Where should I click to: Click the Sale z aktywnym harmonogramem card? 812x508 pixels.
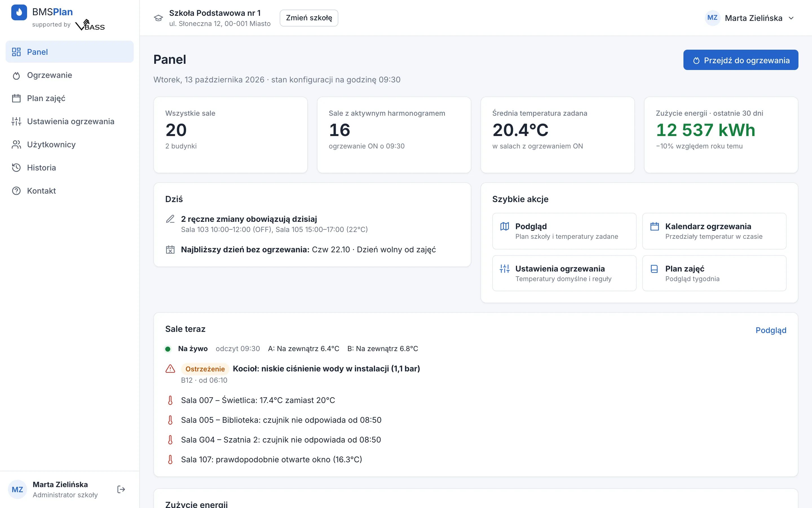click(x=394, y=135)
